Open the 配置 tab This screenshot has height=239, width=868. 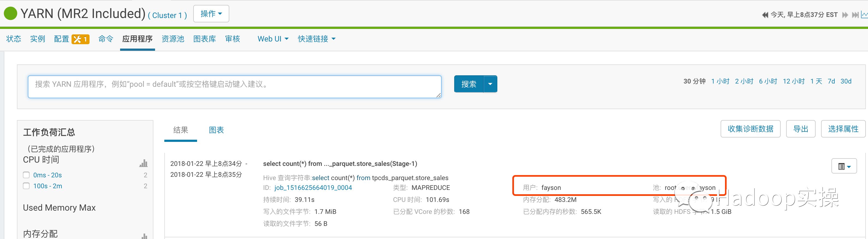61,39
